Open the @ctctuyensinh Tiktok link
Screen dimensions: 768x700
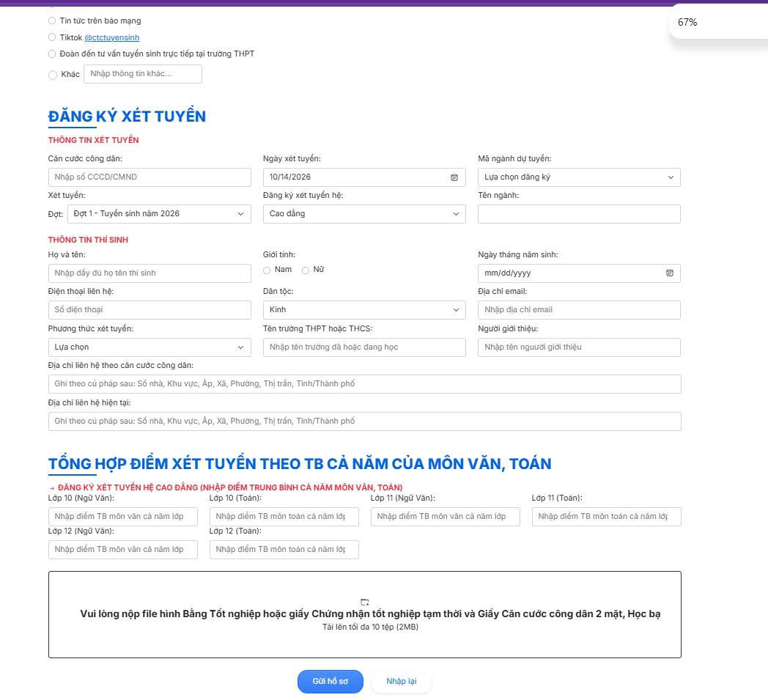pos(111,37)
